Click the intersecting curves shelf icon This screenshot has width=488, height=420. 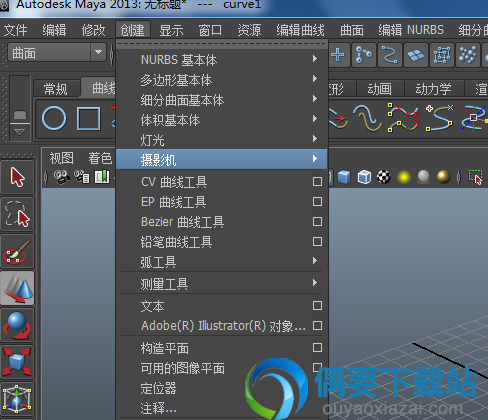click(474, 118)
